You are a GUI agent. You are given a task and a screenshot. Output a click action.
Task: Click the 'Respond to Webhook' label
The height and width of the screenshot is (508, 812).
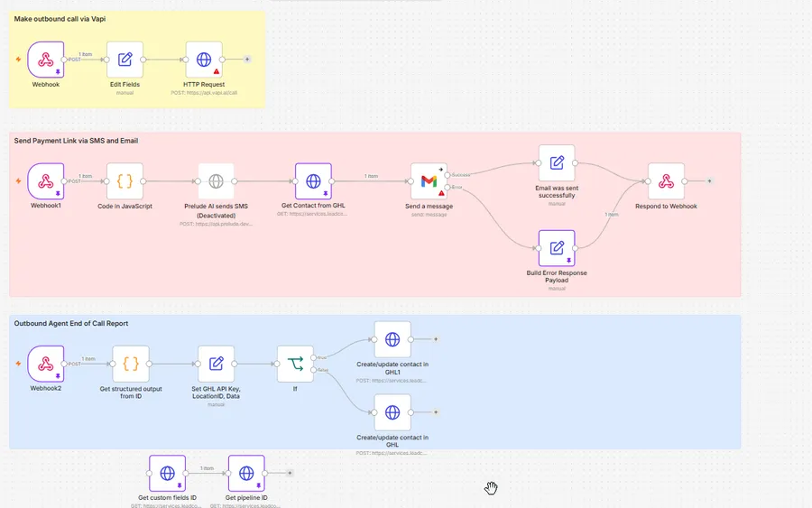(666, 206)
